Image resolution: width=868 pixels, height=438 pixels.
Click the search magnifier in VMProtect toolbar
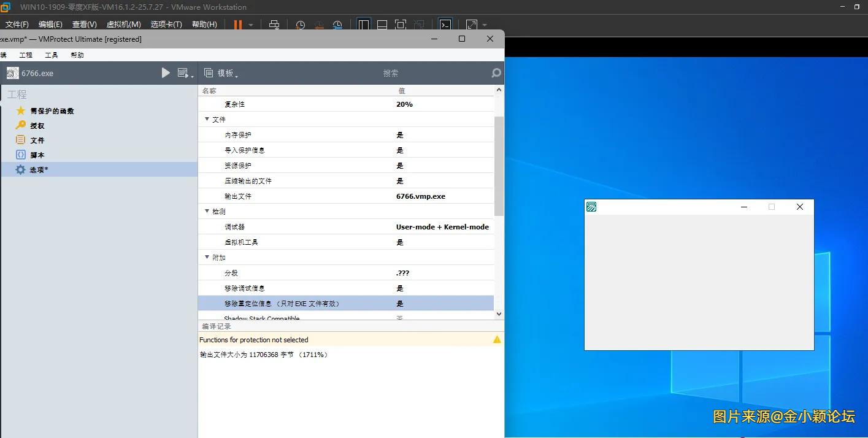click(x=494, y=72)
